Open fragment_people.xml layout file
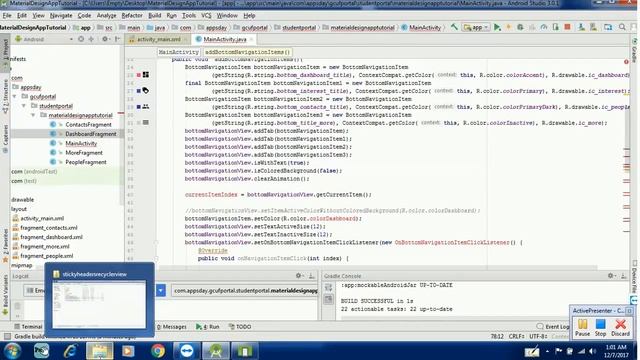Image resolution: width=640 pixels, height=360 pixels. pos(47,256)
